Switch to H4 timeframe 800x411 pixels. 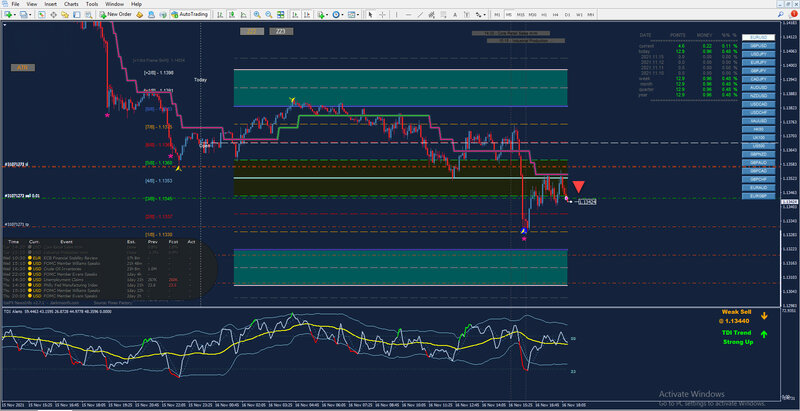coord(556,15)
